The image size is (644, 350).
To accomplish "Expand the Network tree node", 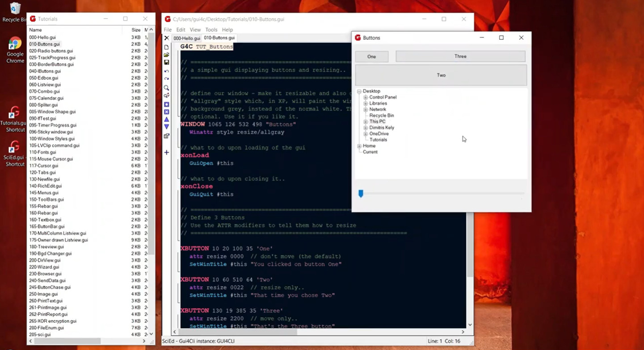I will tap(366, 109).
